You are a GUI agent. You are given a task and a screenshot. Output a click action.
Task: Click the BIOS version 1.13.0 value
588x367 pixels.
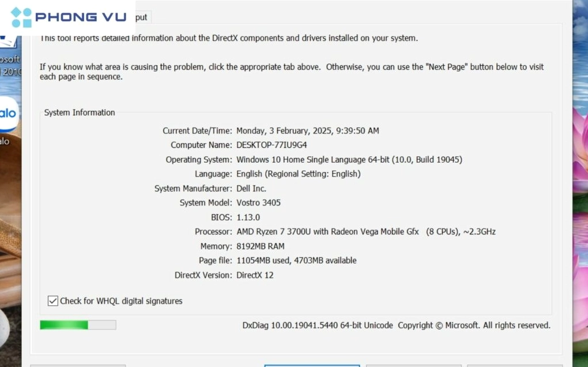click(248, 217)
